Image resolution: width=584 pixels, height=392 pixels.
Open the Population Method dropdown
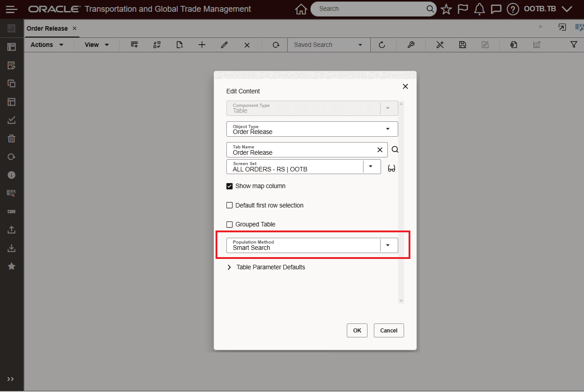coord(388,245)
